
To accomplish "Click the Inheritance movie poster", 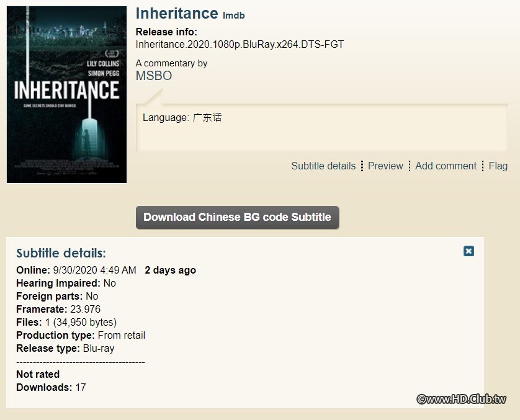I will 66,93.
